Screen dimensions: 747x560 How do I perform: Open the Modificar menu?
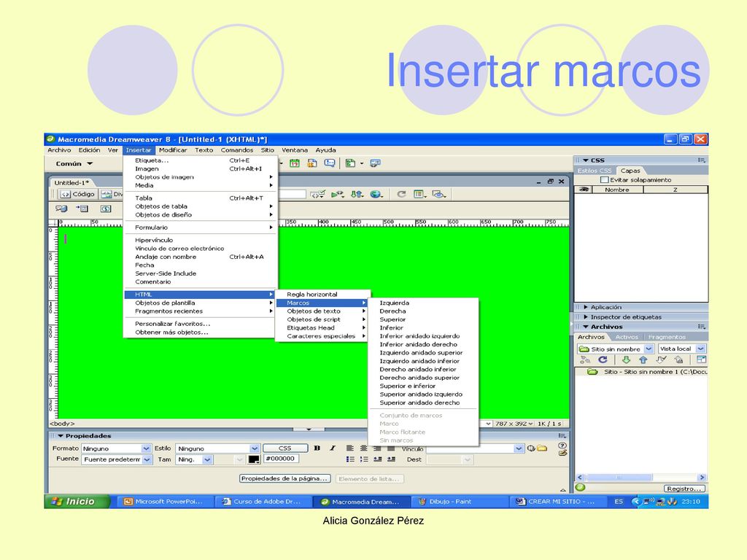[173, 150]
